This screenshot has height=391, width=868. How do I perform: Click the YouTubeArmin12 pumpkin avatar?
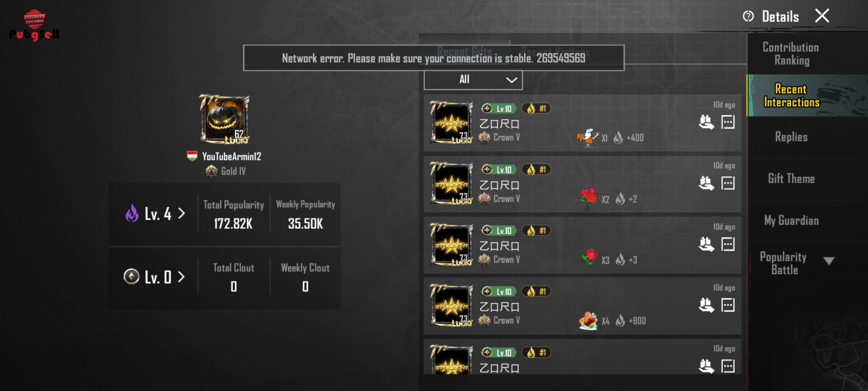point(224,119)
